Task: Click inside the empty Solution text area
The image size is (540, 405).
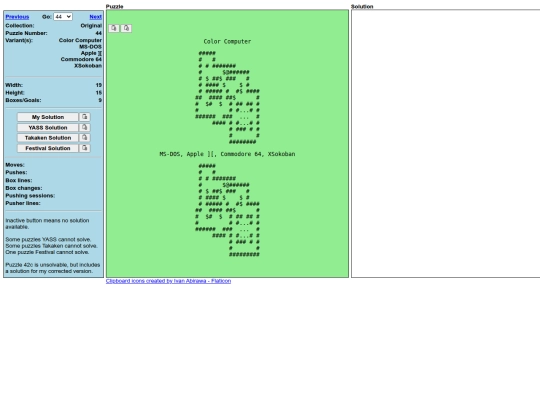Action: [446, 143]
